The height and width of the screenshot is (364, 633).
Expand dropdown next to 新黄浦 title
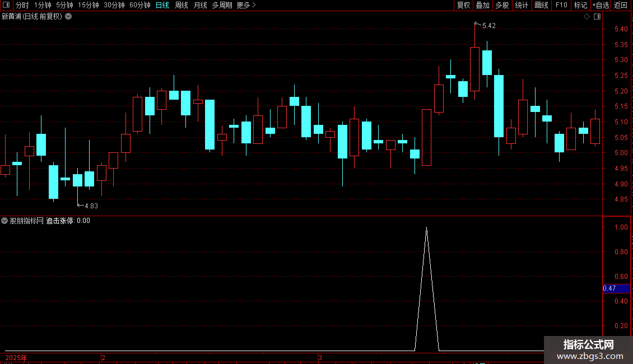69,17
